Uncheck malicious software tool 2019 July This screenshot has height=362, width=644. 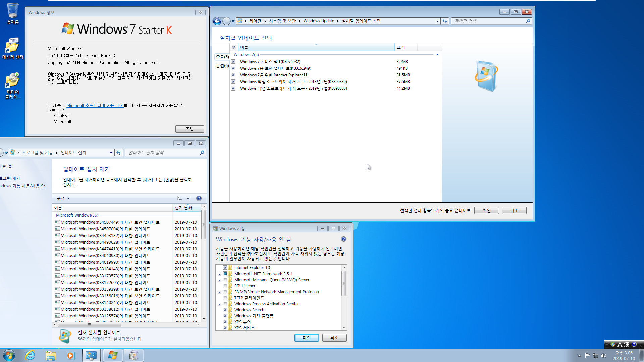point(233,88)
